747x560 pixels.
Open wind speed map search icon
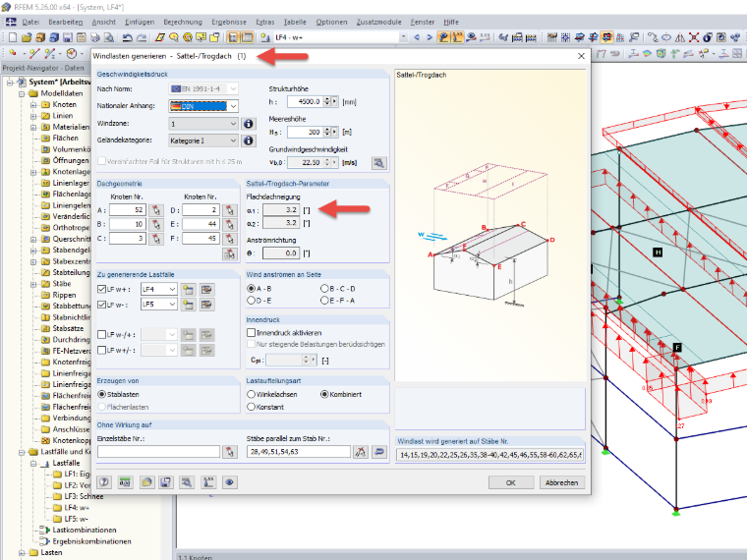[x=379, y=163]
